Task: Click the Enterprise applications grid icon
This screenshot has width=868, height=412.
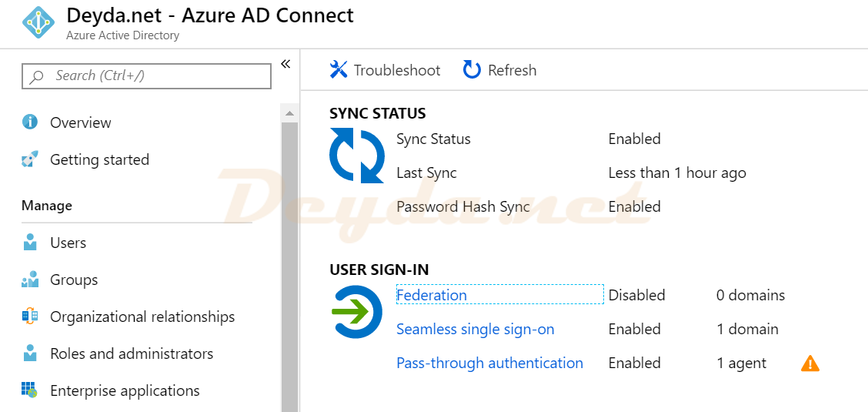Action: (x=29, y=390)
